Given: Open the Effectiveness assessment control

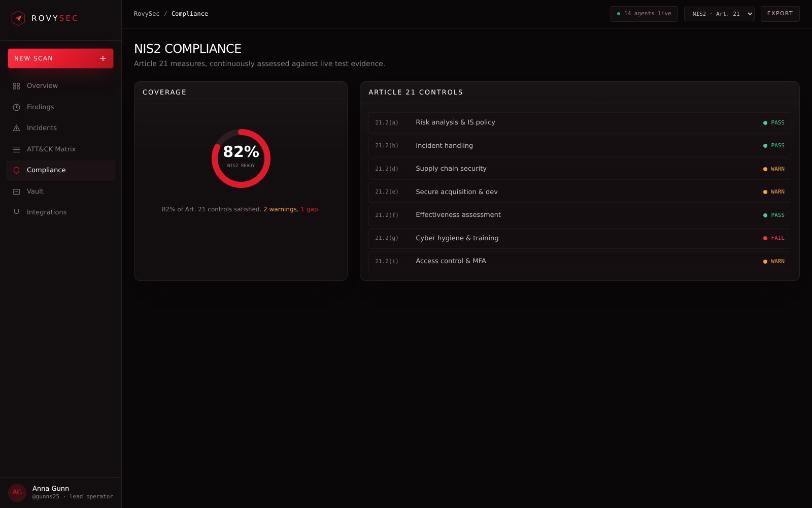Looking at the screenshot, I should pos(580,215).
